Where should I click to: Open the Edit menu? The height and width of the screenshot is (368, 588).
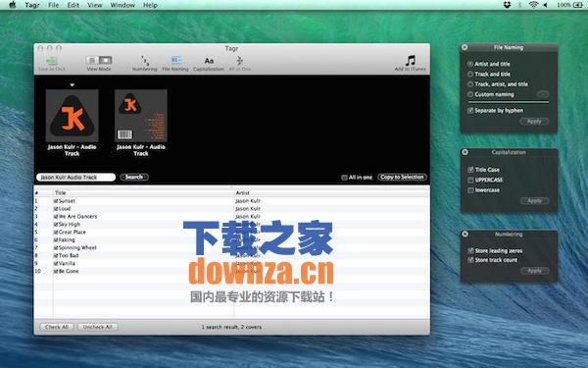(73, 5)
